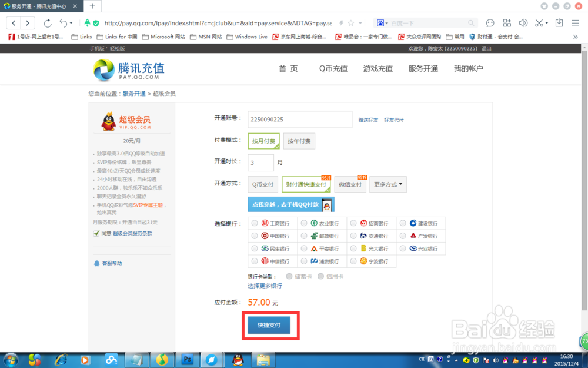Viewport: 588px width, 368px height.
Task: Open QQ from the taskbar
Action: [238, 360]
